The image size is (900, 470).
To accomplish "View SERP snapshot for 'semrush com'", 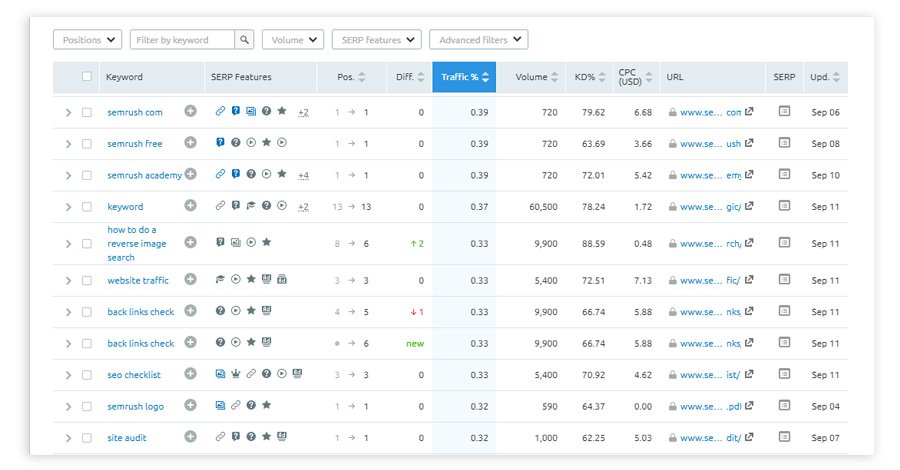I will (x=784, y=111).
